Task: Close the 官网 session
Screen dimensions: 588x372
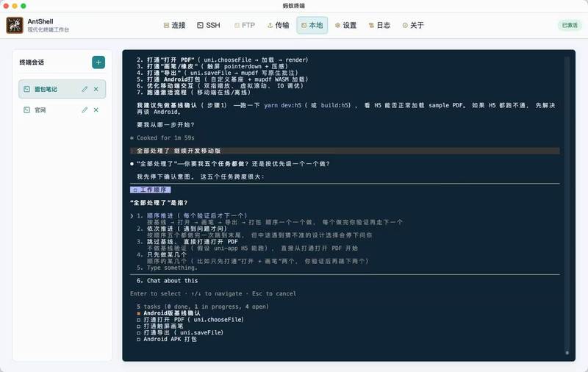Action: point(96,110)
